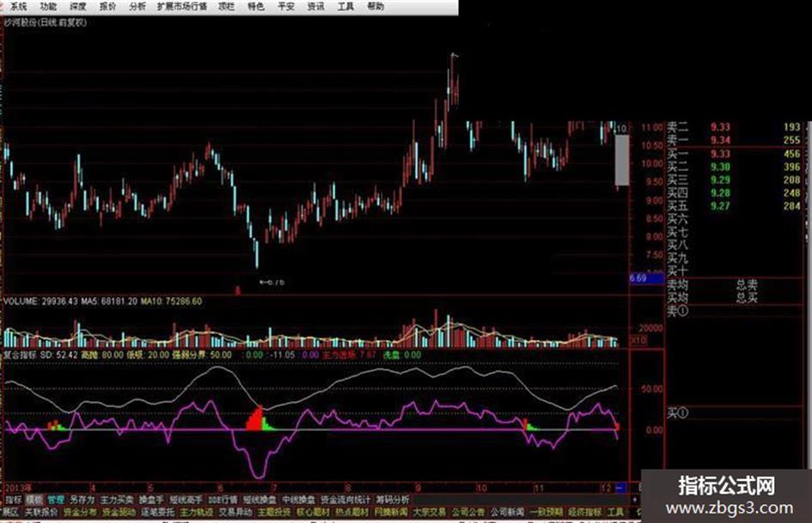812x523 pixels.
Task: Open 核心题材 in bottom row
Action: (x=313, y=512)
